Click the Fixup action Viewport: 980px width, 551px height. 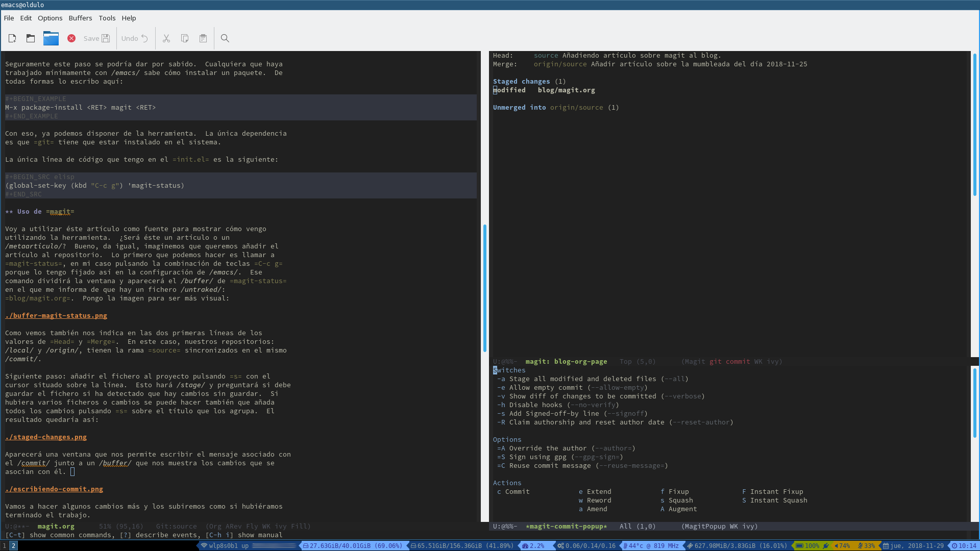pos(675,492)
